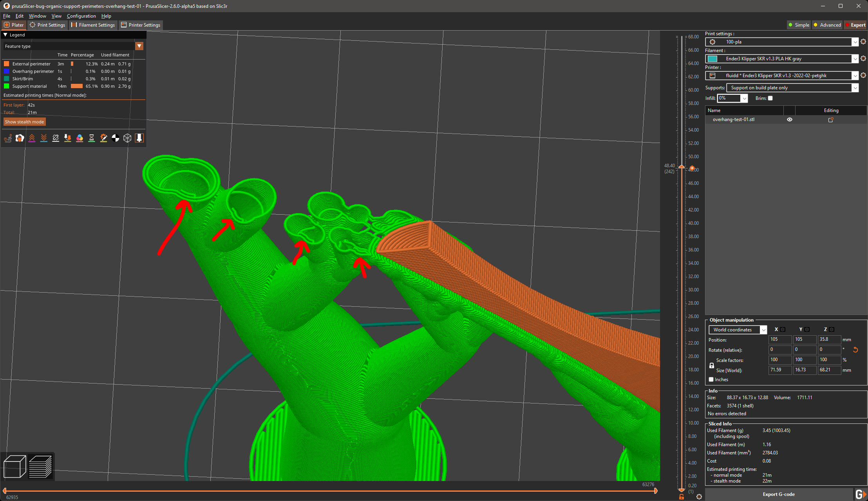Open Print Settings profile gear icon
Viewport: 868px width, 501px height.
point(863,42)
